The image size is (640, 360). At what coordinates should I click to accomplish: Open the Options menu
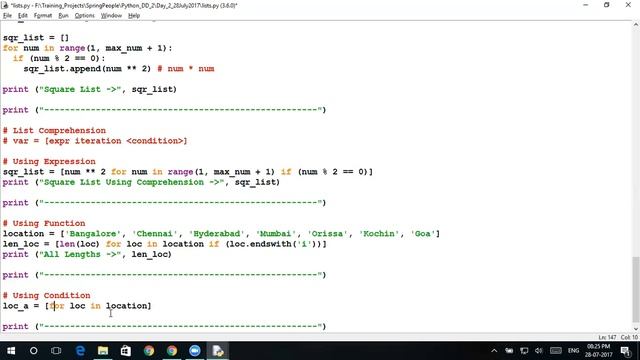(84, 16)
